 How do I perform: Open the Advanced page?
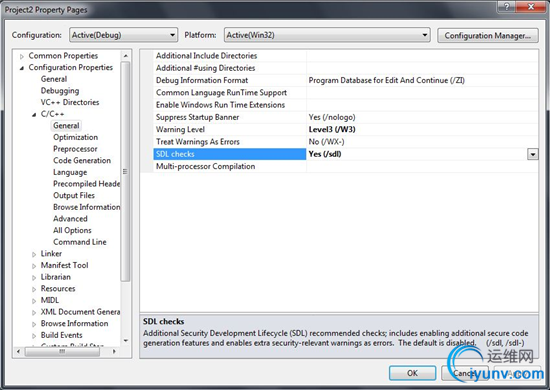[x=70, y=218]
